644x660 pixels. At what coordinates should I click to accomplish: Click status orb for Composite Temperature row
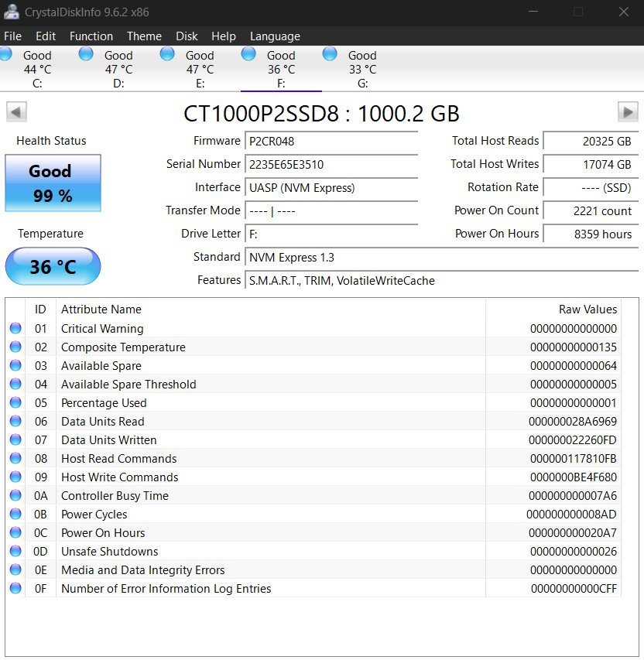[x=15, y=347]
